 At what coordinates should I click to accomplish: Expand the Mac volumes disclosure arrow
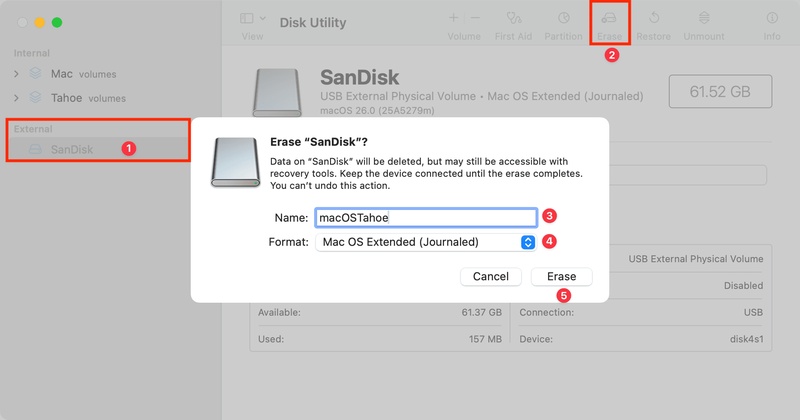16,73
